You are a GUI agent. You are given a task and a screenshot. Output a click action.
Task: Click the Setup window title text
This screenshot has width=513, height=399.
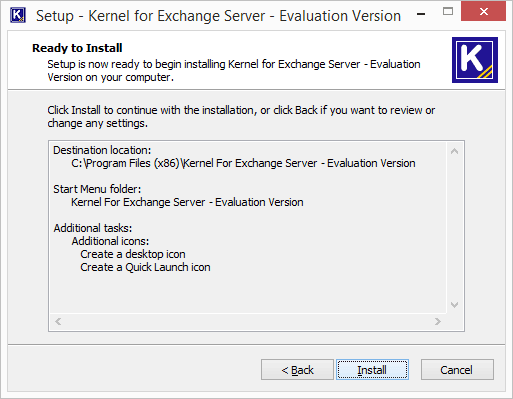pyautogui.click(x=218, y=16)
